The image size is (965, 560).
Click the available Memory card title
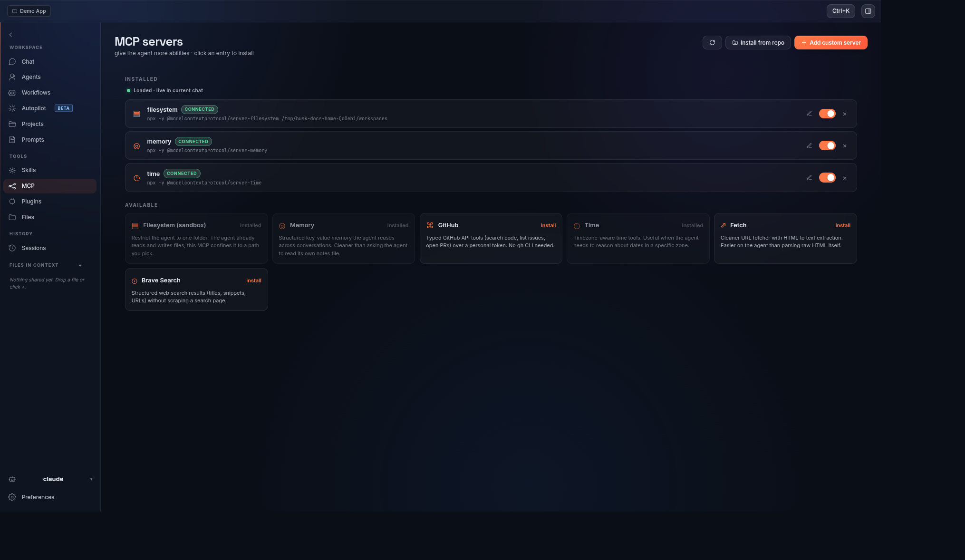click(x=302, y=225)
